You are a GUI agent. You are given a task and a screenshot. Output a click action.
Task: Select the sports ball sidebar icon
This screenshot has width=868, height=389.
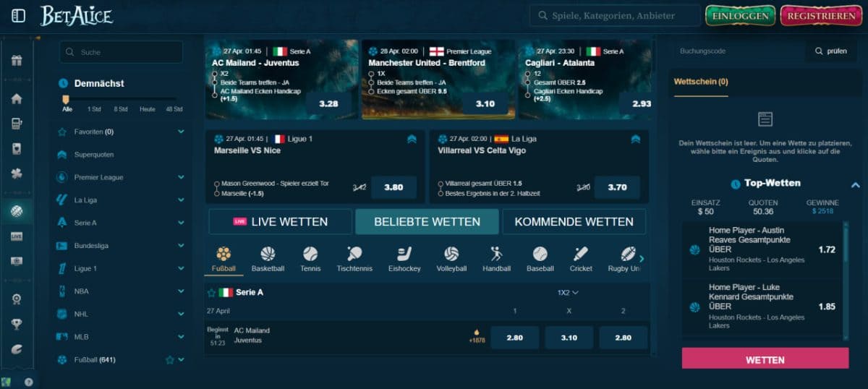(17, 211)
